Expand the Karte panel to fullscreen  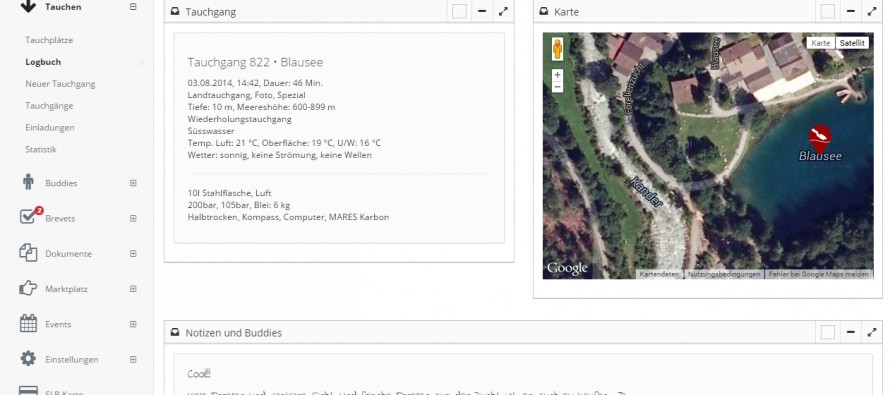[x=872, y=11]
